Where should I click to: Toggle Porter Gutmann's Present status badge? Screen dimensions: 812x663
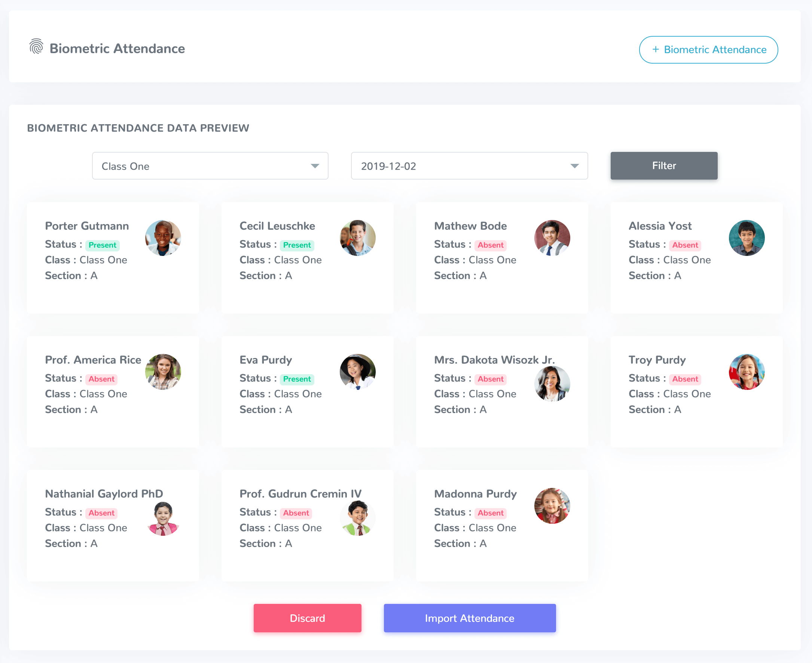(x=102, y=245)
